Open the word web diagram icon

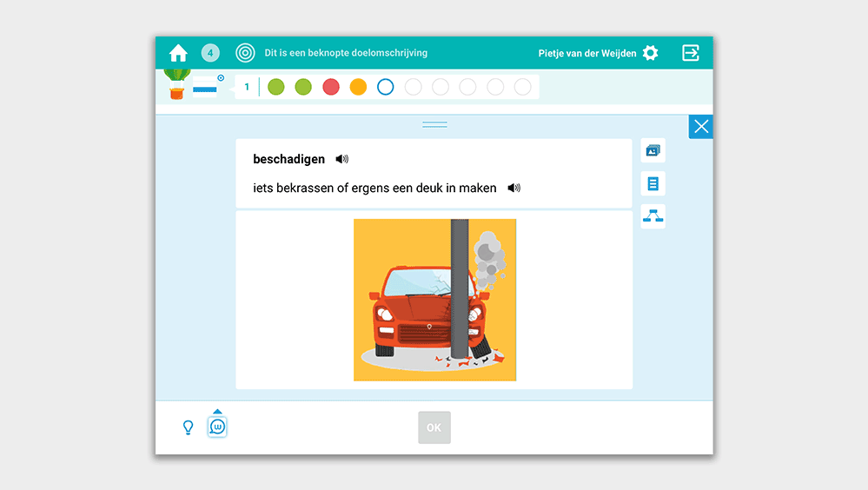click(653, 216)
